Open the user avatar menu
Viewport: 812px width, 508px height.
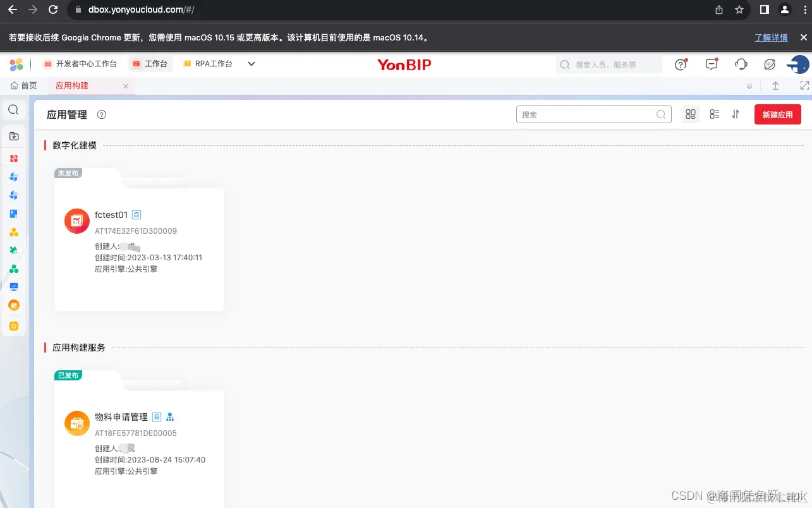pyautogui.click(x=798, y=64)
